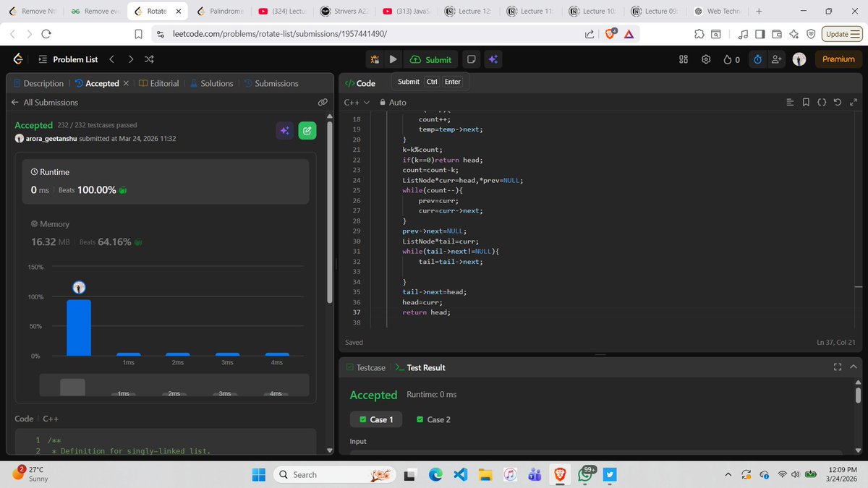868x488 pixels.
Task: Toggle the Auto lock setting
Action: [393, 103]
